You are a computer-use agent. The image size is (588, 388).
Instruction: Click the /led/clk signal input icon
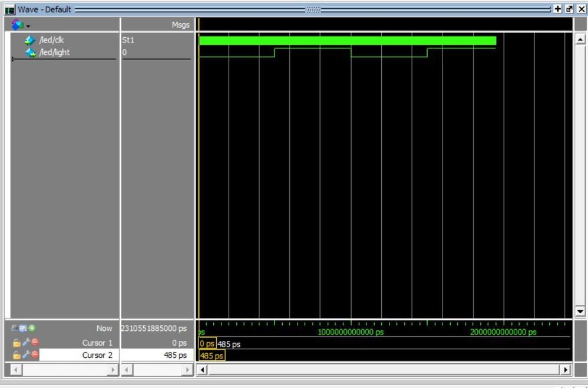point(29,40)
